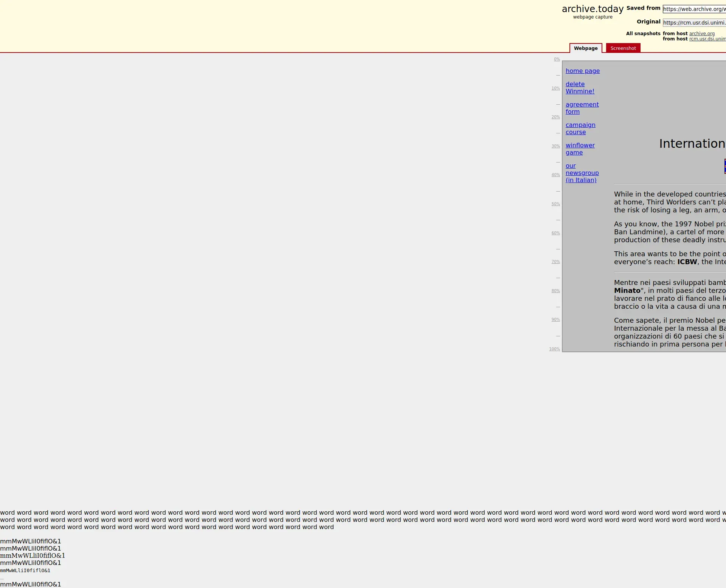Jump to 10% scroll marker
This screenshot has height=588, width=726.
pos(555,88)
